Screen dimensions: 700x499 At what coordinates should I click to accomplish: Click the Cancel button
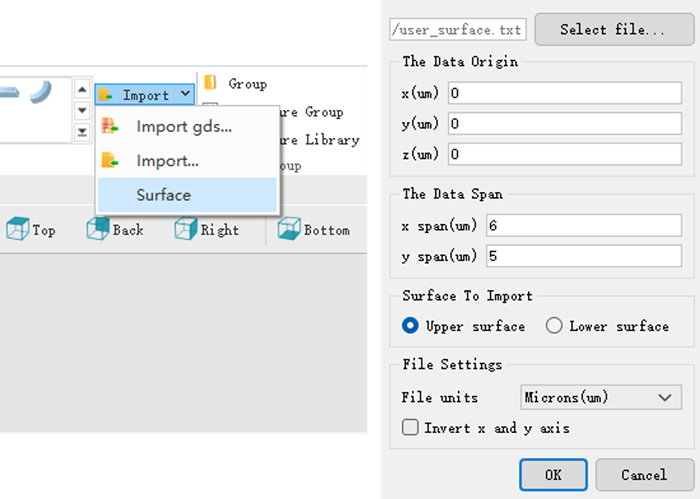coord(645,475)
